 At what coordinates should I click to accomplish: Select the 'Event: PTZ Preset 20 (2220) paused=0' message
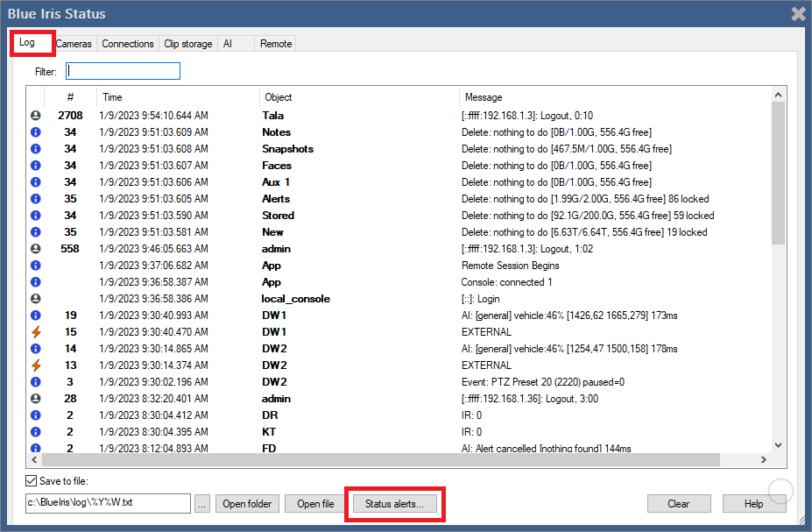543,382
